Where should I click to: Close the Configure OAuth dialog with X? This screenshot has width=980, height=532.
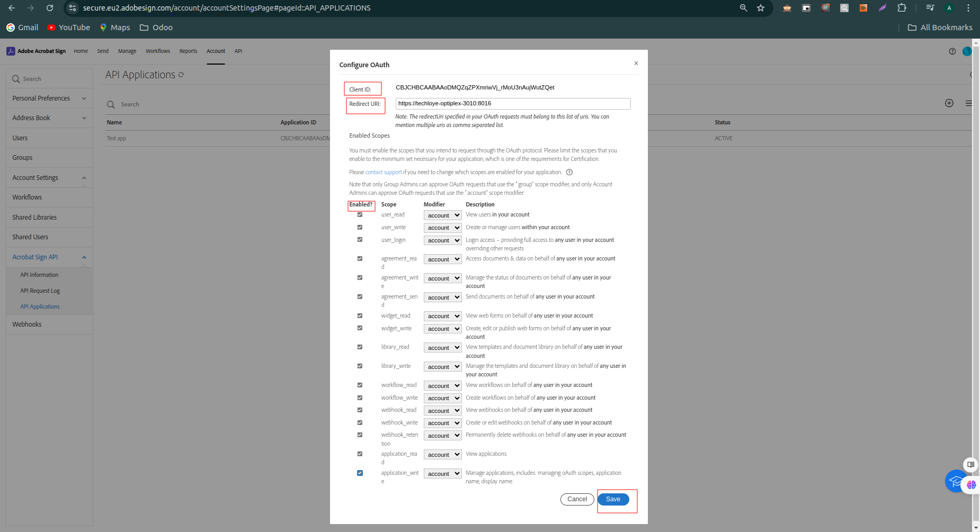tap(636, 64)
